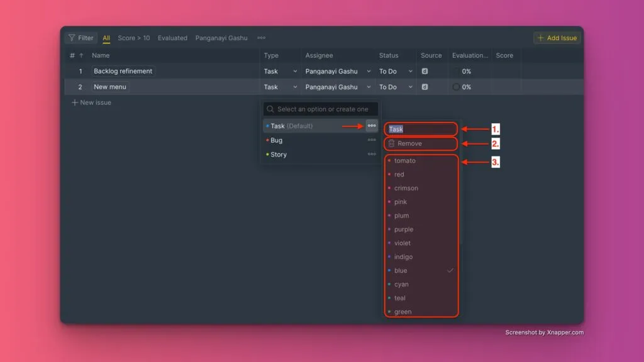644x362 pixels.
Task: Click the Filter funnel icon
Action: click(x=72, y=38)
